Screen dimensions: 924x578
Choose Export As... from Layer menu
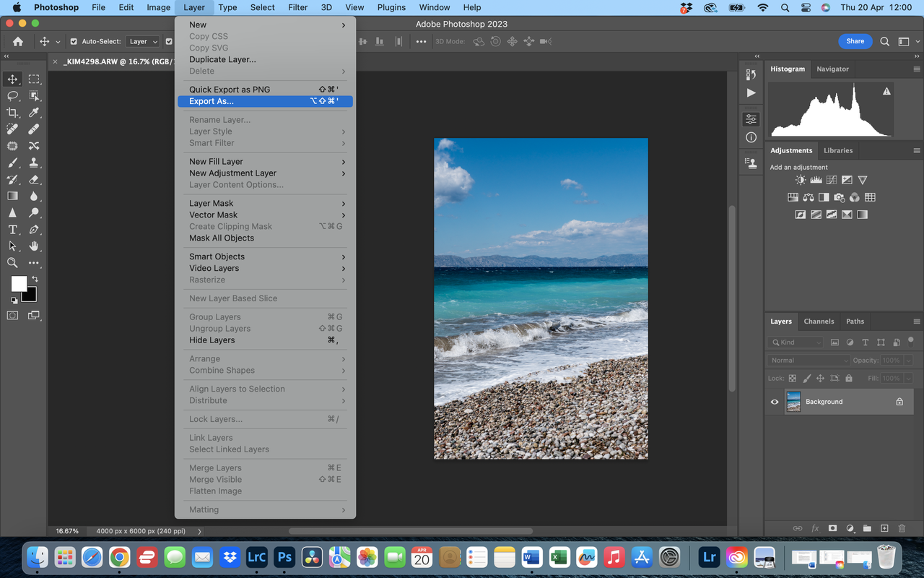(x=265, y=101)
